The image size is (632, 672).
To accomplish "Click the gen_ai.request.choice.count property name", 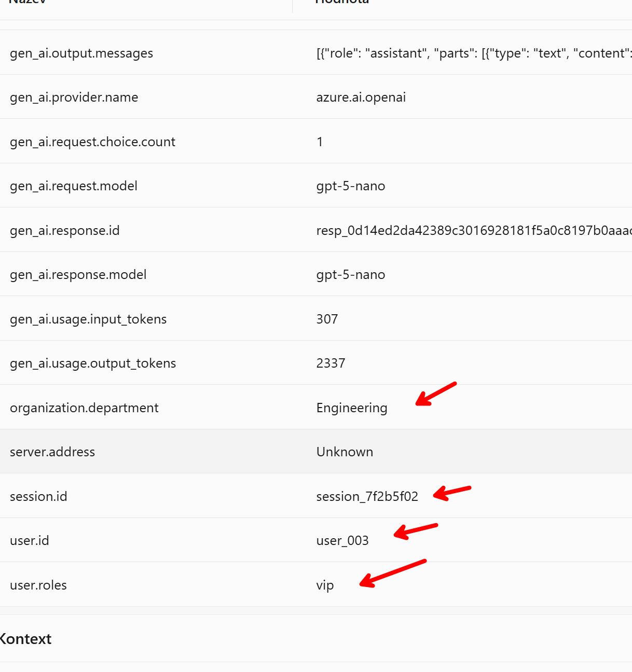I will point(92,142).
